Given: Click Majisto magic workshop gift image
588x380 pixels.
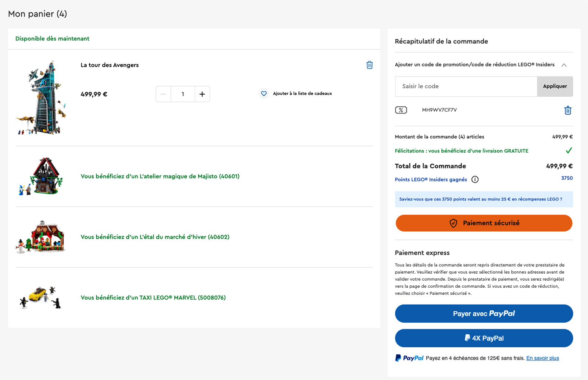Looking at the screenshot, I should tap(41, 177).
